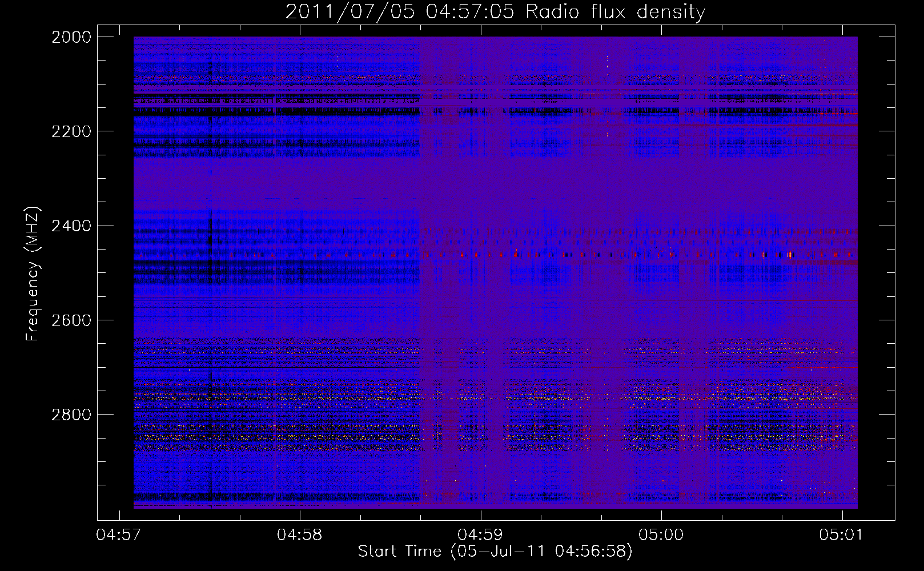Select the 2600 frequency tick label

[71, 320]
